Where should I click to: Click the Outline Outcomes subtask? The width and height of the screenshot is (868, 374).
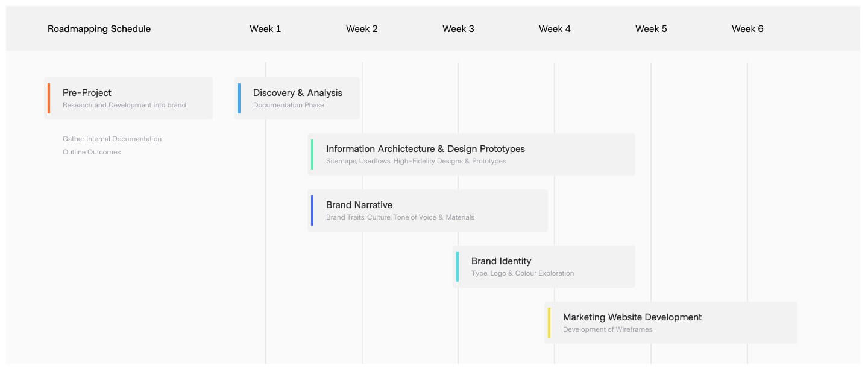[x=92, y=152]
